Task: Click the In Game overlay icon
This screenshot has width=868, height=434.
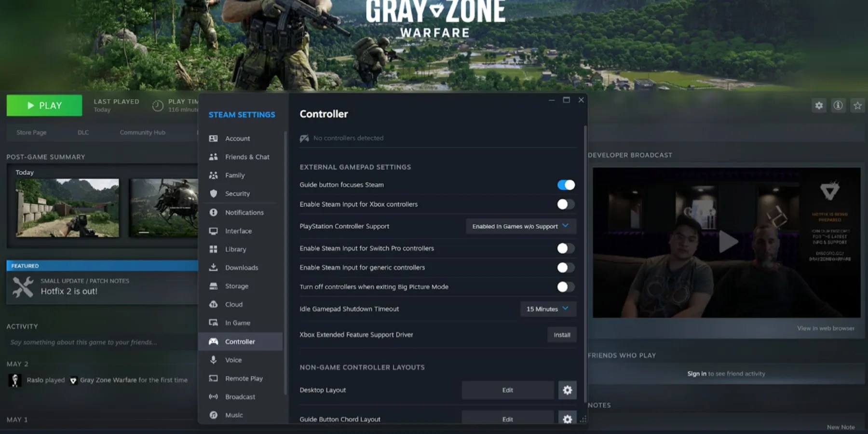Action: pos(213,323)
